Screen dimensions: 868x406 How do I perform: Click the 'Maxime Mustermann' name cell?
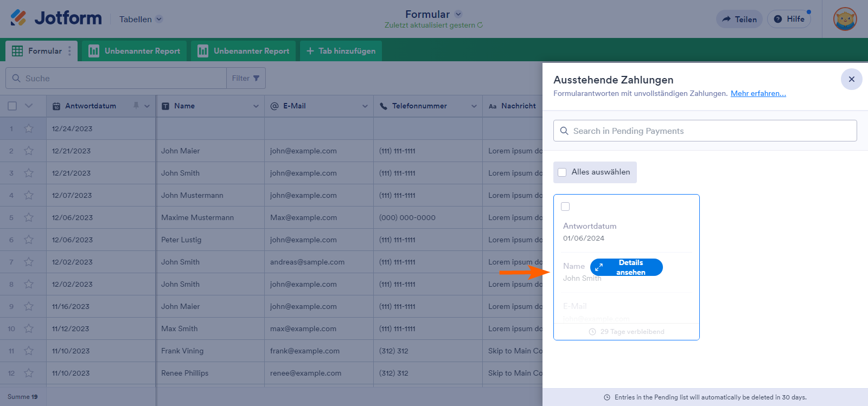point(210,217)
